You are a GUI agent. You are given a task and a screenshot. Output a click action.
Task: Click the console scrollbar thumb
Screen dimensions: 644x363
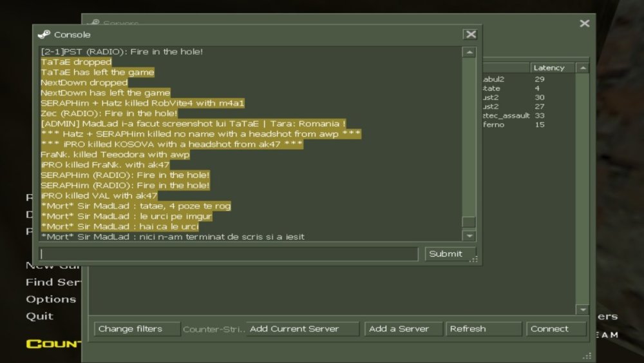(469, 222)
